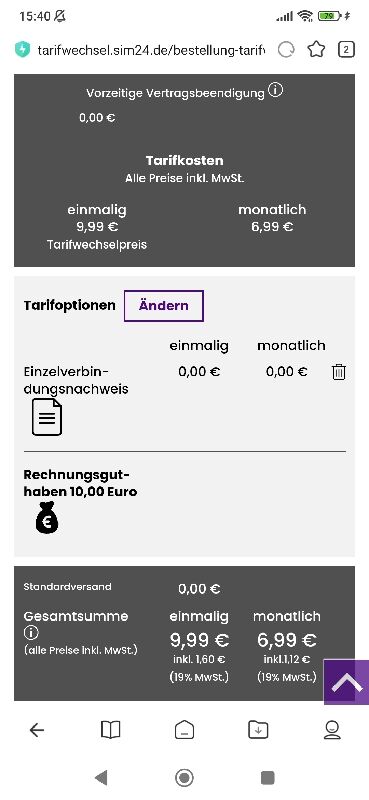Tap the purple scroll-to-top arrow button
This screenshot has height=800, width=369.
347,682
